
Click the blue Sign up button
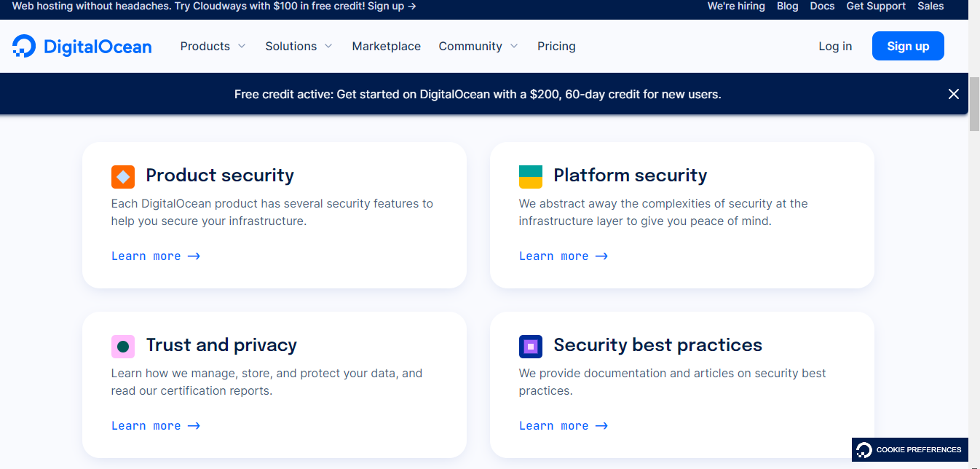coord(908,46)
